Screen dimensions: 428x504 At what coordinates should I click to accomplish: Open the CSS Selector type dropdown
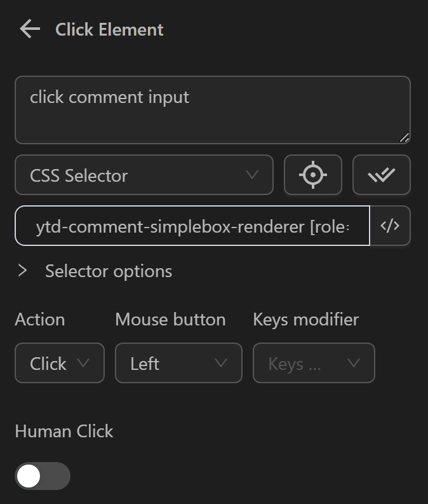[x=144, y=175]
